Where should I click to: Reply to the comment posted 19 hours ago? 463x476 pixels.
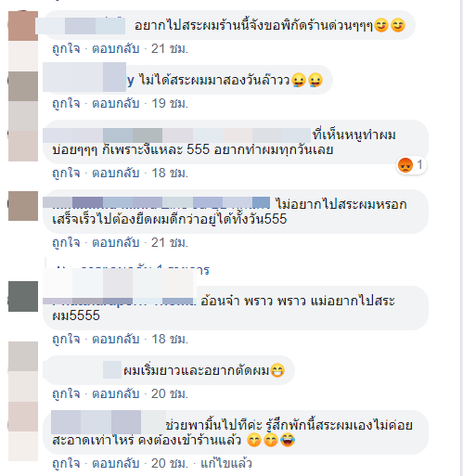pyautogui.click(x=116, y=104)
